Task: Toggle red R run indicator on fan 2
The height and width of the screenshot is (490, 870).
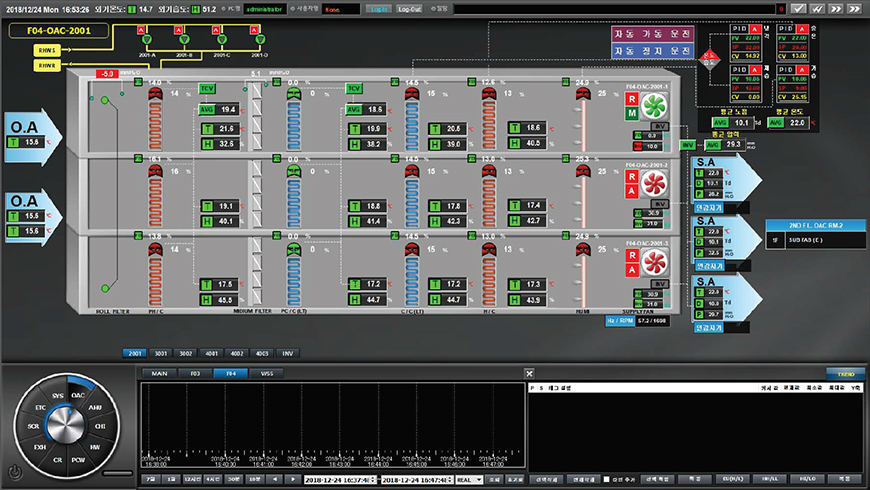Action: (632, 177)
